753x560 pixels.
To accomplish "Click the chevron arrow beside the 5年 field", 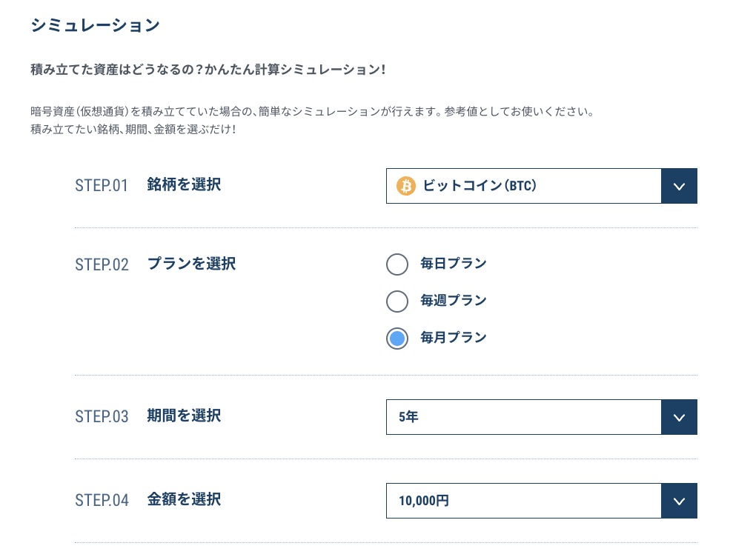I will (679, 417).
